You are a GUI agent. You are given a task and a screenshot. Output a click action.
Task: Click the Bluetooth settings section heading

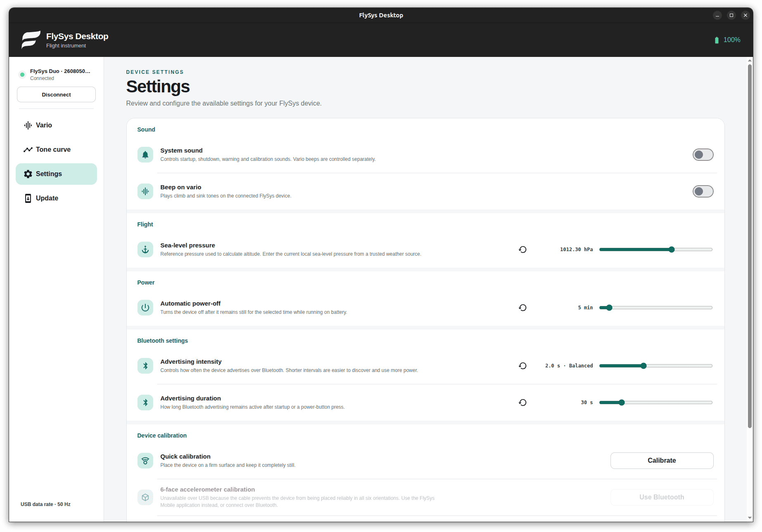click(x=163, y=341)
